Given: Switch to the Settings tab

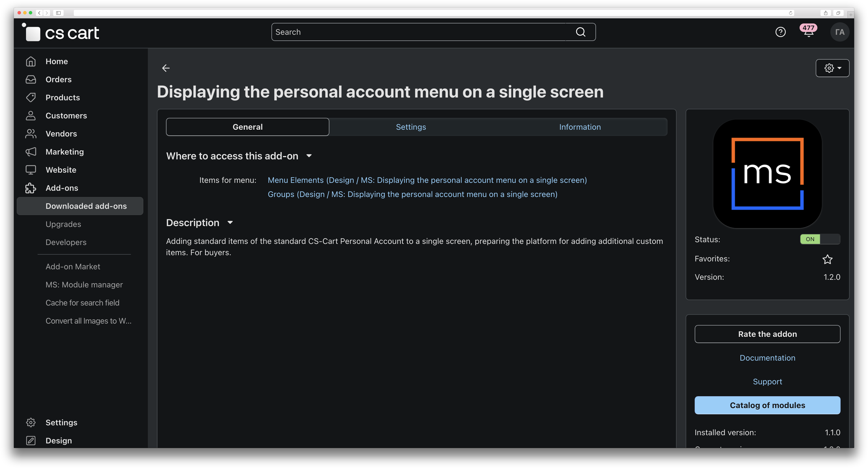Looking at the screenshot, I should coord(411,127).
